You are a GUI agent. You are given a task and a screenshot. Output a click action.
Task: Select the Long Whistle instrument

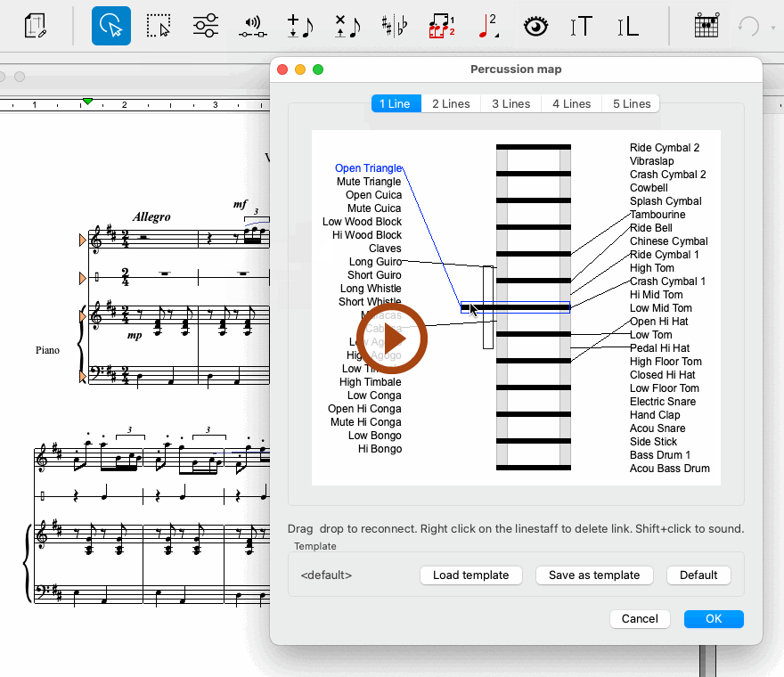[371, 289]
